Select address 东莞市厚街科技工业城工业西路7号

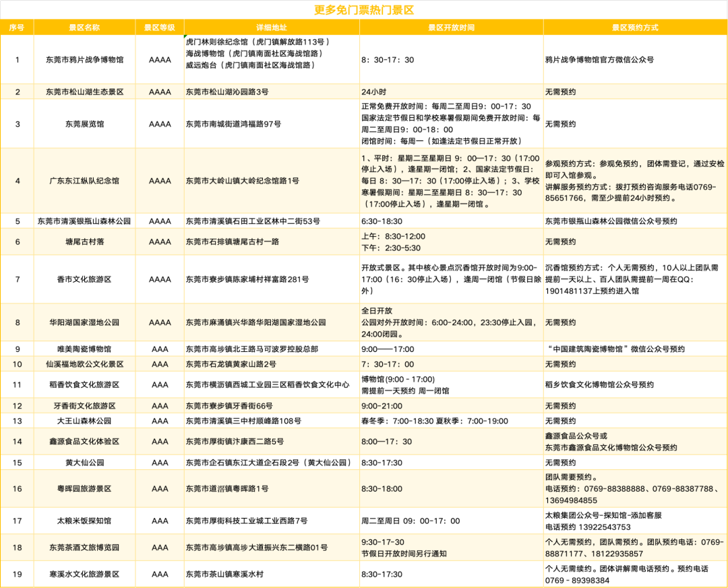247,521
